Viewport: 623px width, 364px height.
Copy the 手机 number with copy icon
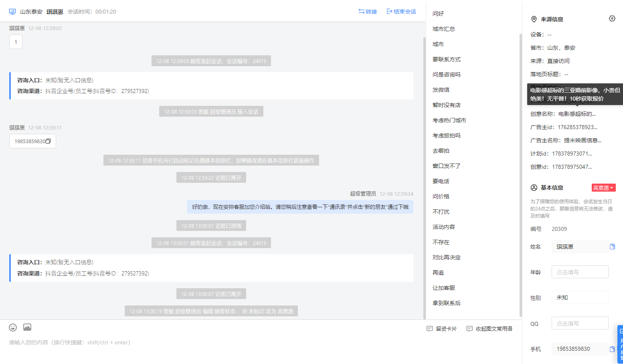coord(612,349)
